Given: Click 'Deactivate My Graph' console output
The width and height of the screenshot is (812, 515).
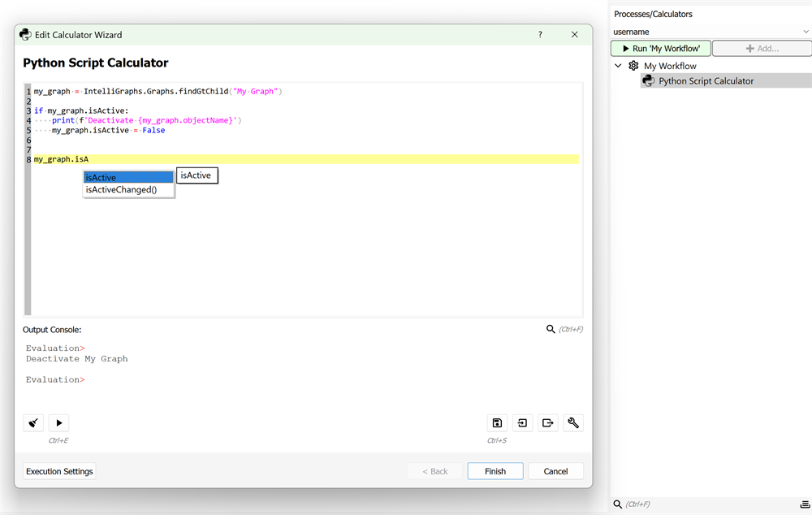Looking at the screenshot, I should click(76, 358).
